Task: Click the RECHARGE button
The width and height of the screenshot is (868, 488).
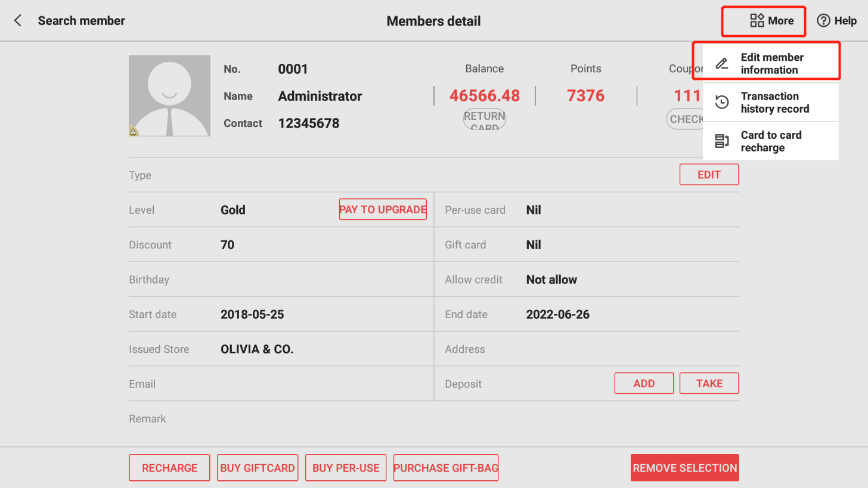Action: 169,468
